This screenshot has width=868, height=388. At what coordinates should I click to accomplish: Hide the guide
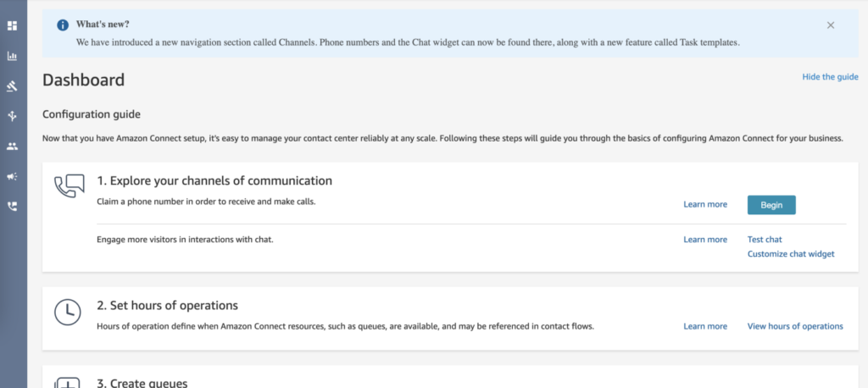point(831,77)
